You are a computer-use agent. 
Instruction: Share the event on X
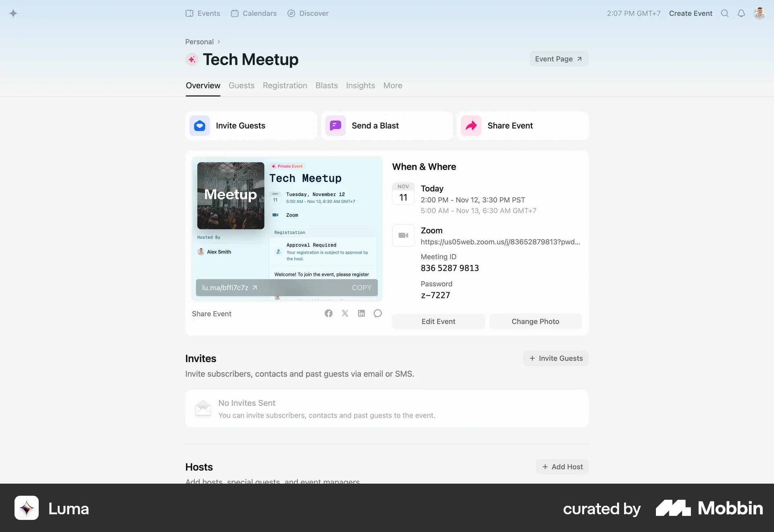(345, 313)
